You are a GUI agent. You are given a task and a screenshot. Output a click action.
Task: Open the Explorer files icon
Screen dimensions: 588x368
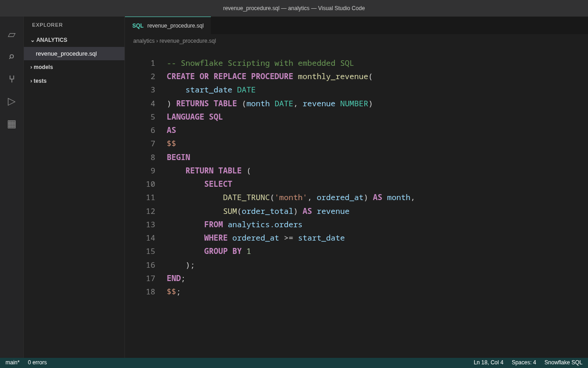click(x=11, y=35)
